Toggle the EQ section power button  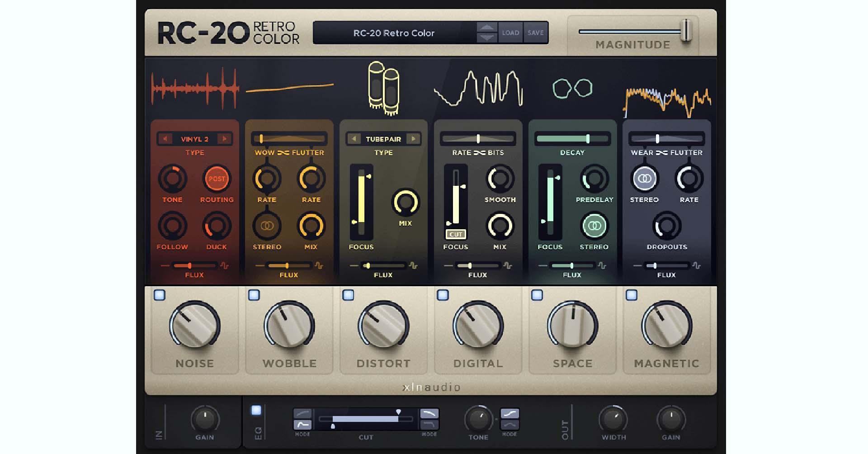[x=256, y=410]
